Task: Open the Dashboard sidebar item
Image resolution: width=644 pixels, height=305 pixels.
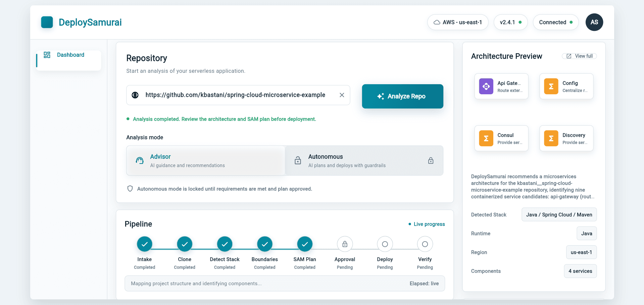Action: click(x=69, y=60)
